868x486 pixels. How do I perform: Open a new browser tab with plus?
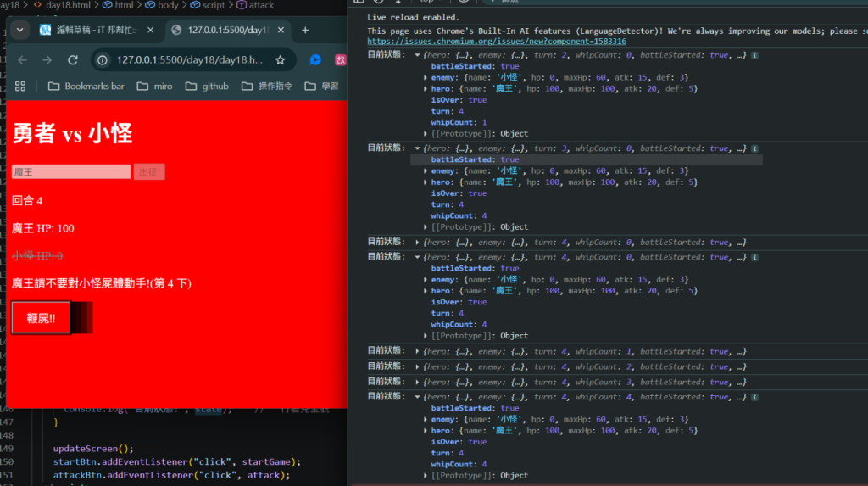pyautogui.click(x=305, y=30)
